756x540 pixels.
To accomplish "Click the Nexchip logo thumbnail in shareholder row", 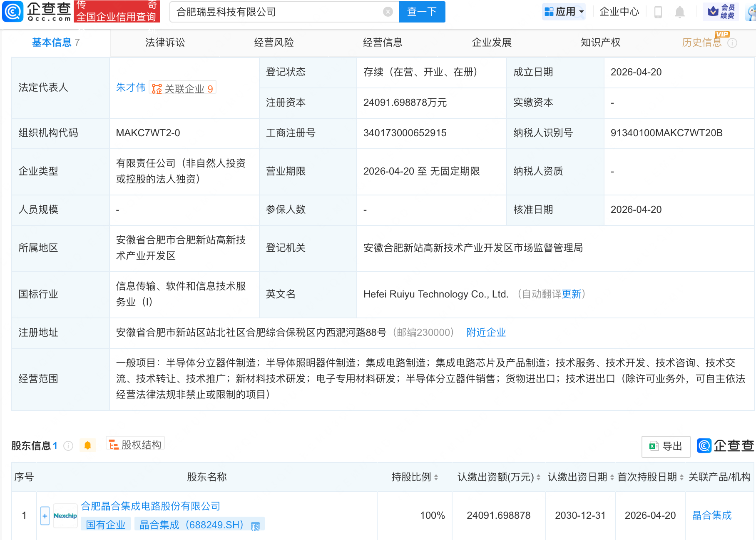I will click(65, 515).
